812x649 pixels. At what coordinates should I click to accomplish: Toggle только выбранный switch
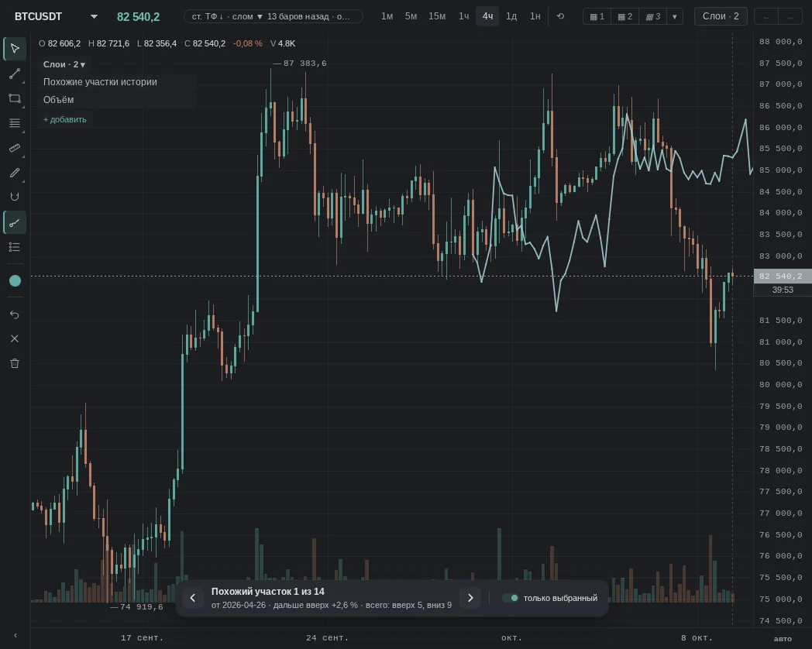(x=511, y=598)
